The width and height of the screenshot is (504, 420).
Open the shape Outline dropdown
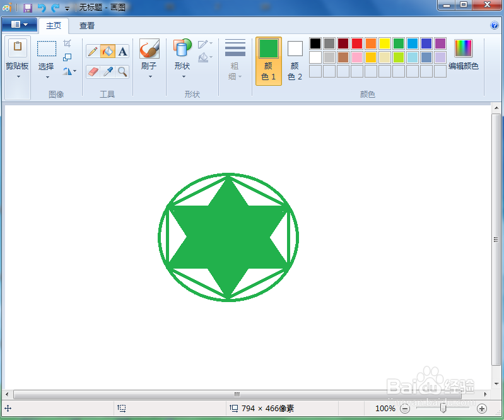point(205,44)
